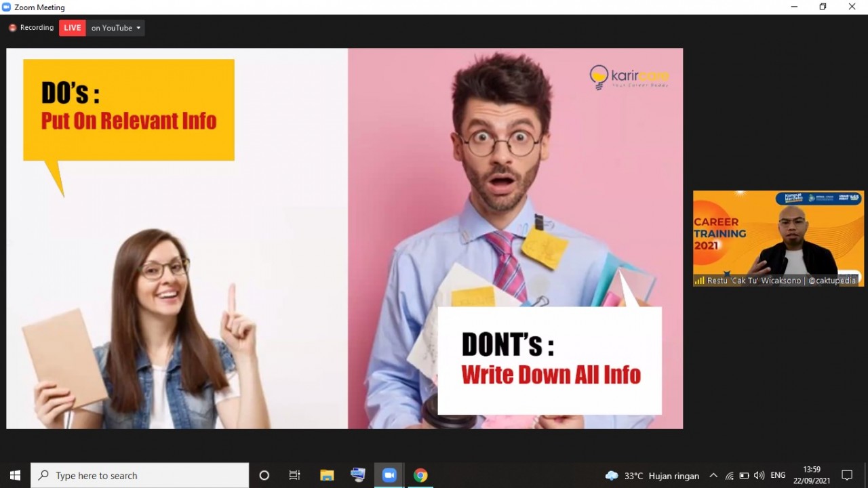Open Cortana circle icon on taskbar
This screenshot has width=868, height=488.
pyautogui.click(x=264, y=475)
